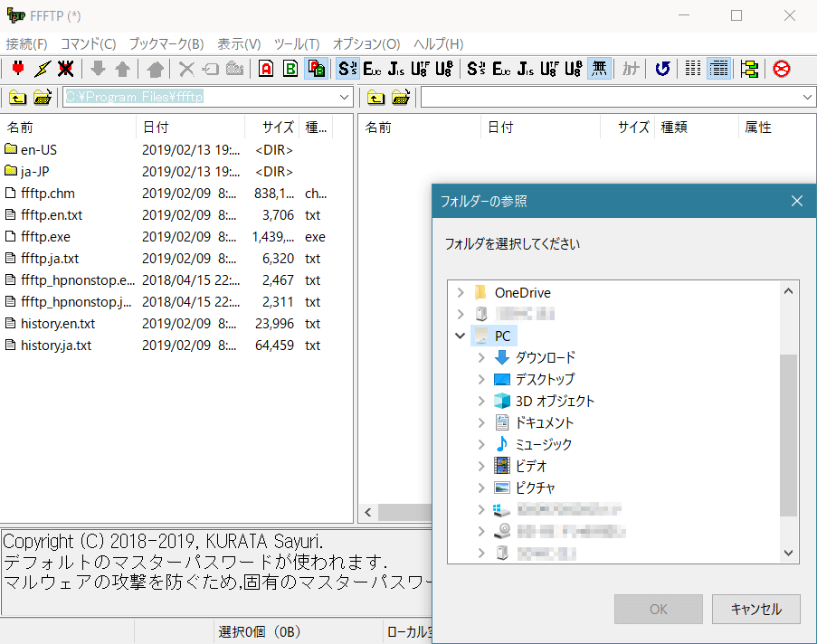Click the Create Folder icon

235,69
